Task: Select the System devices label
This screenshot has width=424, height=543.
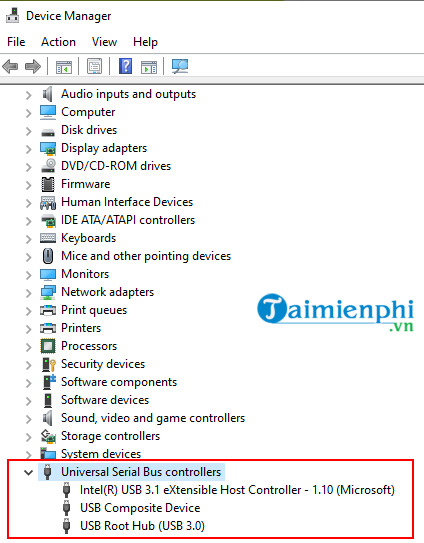Action: click(x=101, y=454)
